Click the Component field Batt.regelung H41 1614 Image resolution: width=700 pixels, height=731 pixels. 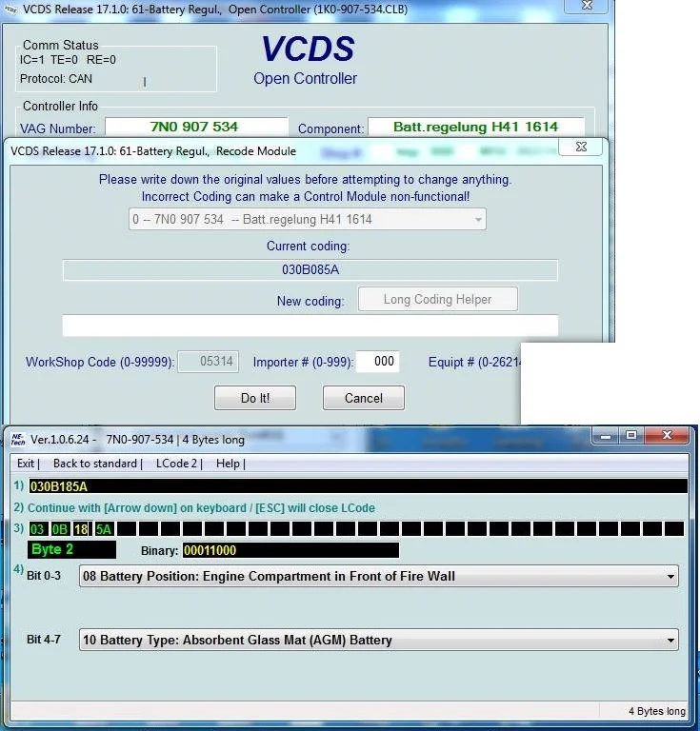click(x=475, y=127)
